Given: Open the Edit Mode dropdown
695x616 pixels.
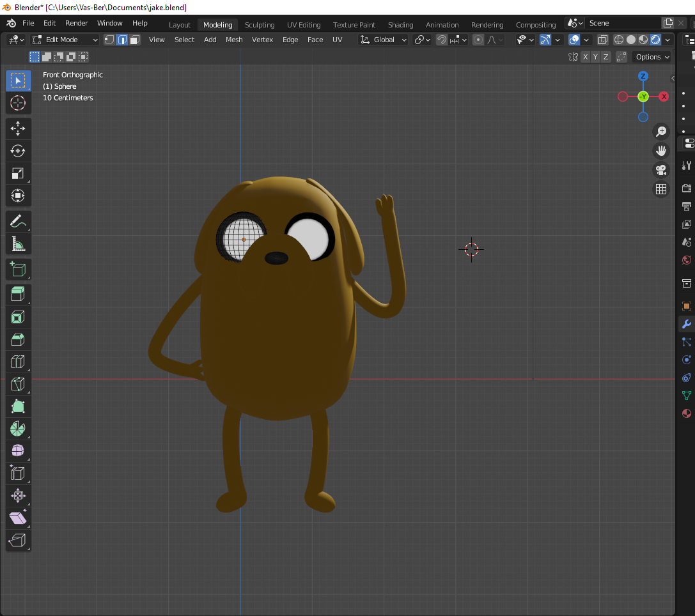Looking at the screenshot, I should 65,40.
